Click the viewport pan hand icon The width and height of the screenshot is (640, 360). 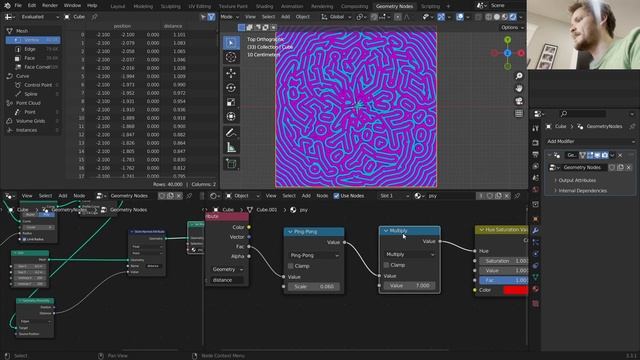point(519,89)
